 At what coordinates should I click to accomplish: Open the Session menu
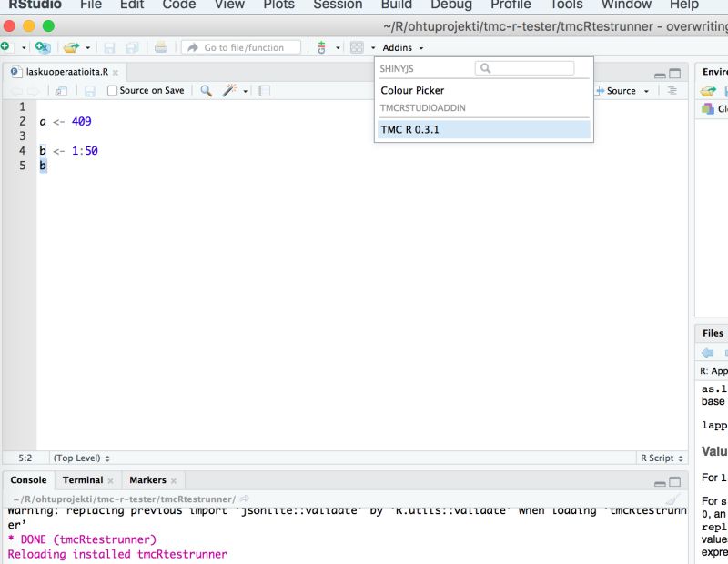(338, 5)
